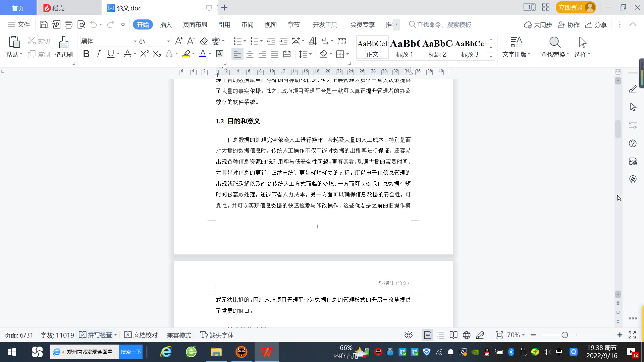Expand the font size dropdown showing 小二
This screenshot has height=362, width=644.
coord(168,41)
